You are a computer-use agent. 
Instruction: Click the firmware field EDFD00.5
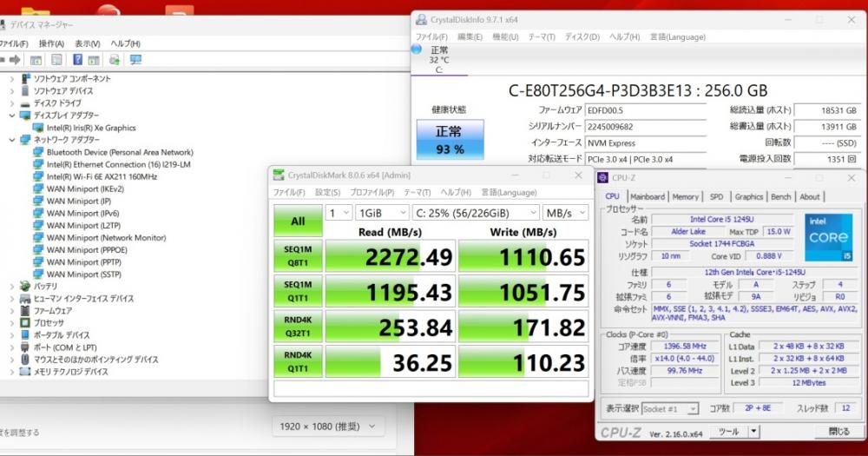646,110
